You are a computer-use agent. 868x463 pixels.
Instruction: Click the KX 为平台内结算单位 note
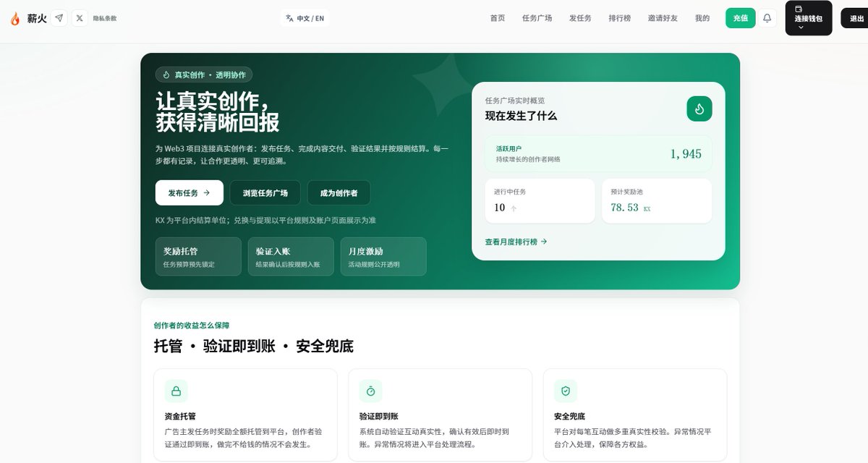[265, 220]
